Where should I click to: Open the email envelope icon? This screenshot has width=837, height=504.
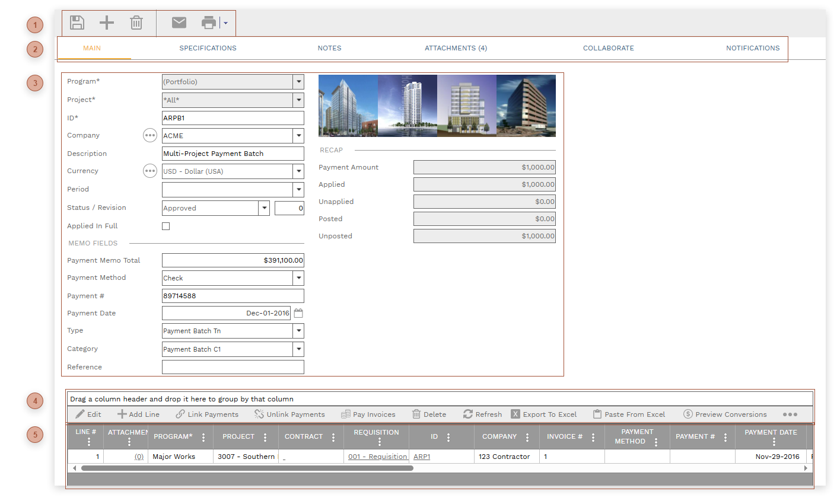pos(179,23)
